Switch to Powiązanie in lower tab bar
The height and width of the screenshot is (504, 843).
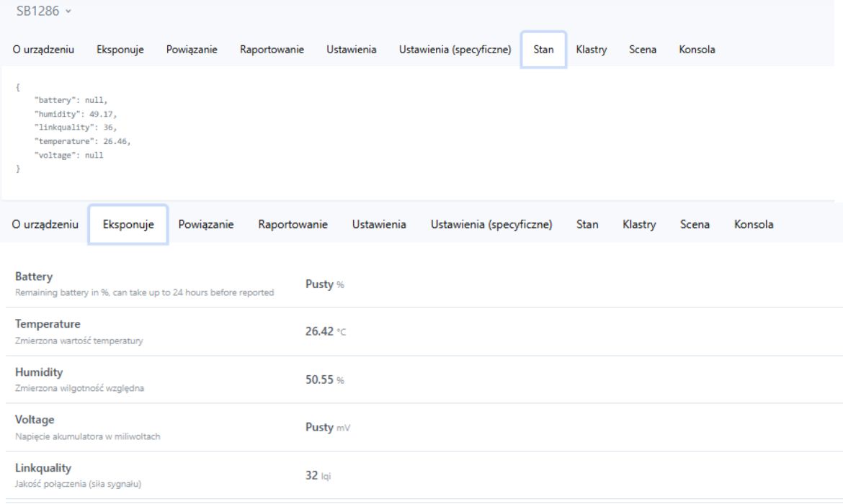point(205,225)
